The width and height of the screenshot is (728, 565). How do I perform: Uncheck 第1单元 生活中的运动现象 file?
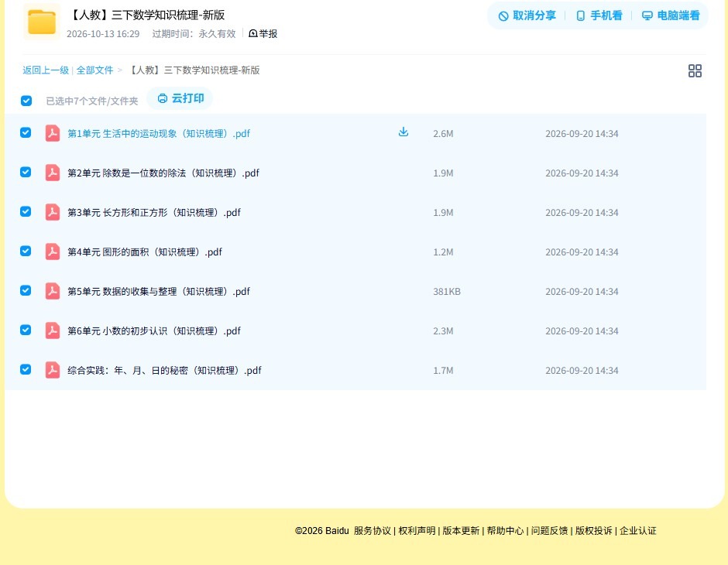tap(26, 132)
